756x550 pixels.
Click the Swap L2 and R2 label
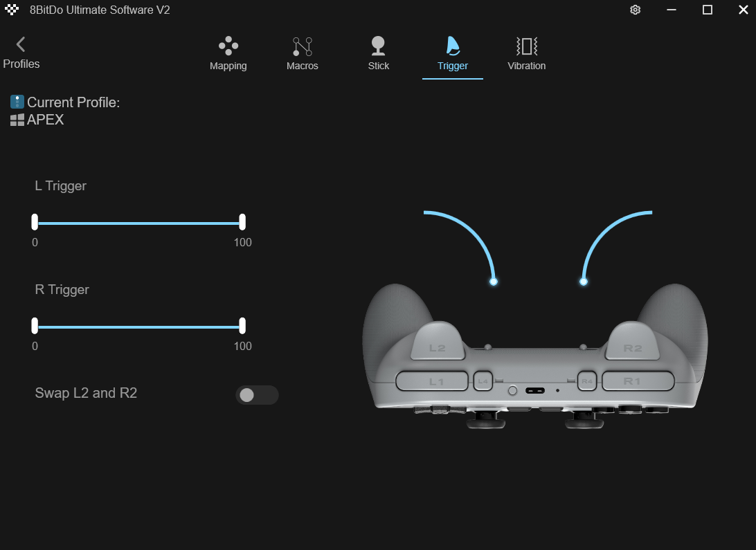click(86, 394)
